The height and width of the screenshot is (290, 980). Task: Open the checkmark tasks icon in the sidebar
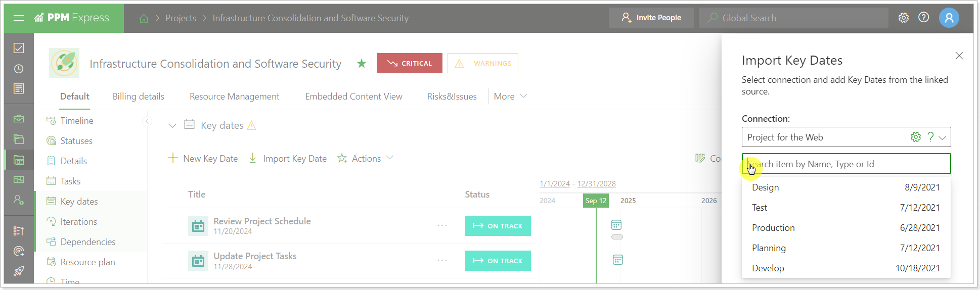click(x=19, y=48)
